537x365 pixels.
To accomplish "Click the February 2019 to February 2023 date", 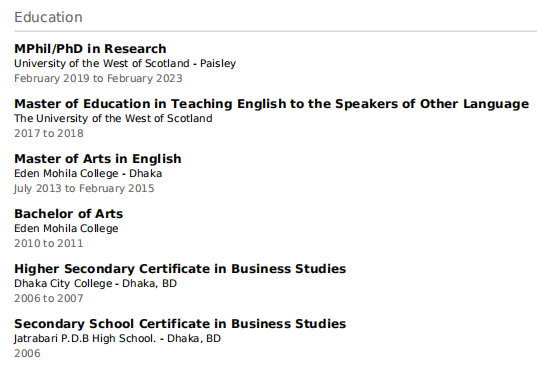I will coord(98,78).
